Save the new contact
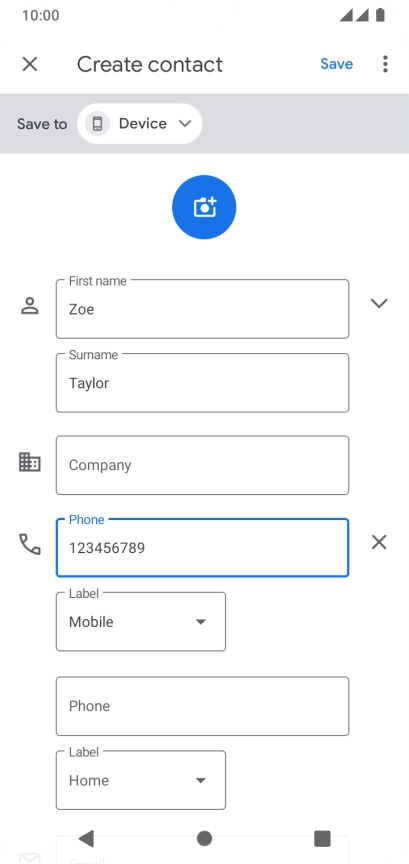Screen dimensions: 409x864 coord(337,64)
